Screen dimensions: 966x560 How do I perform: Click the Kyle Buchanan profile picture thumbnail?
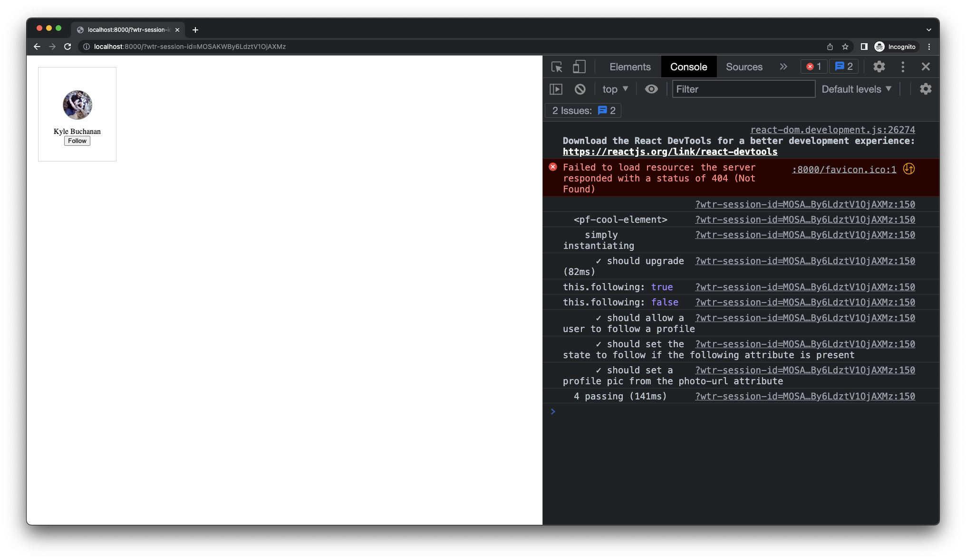click(77, 104)
